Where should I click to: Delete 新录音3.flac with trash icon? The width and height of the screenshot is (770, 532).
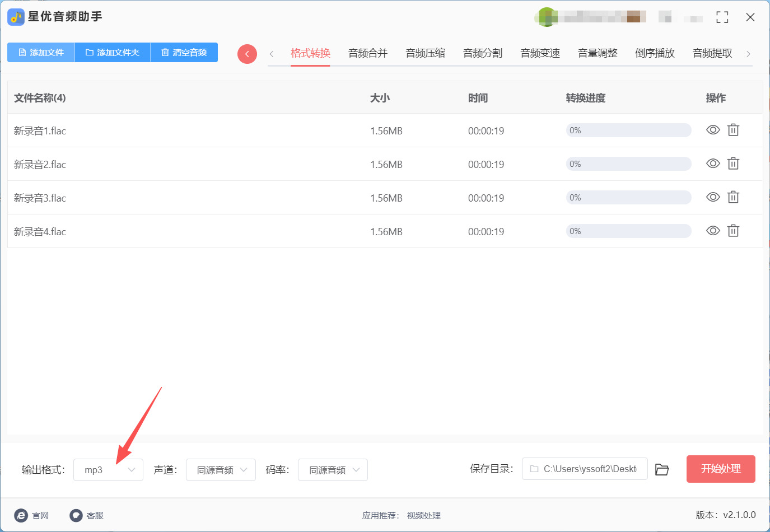pyautogui.click(x=733, y=198)
